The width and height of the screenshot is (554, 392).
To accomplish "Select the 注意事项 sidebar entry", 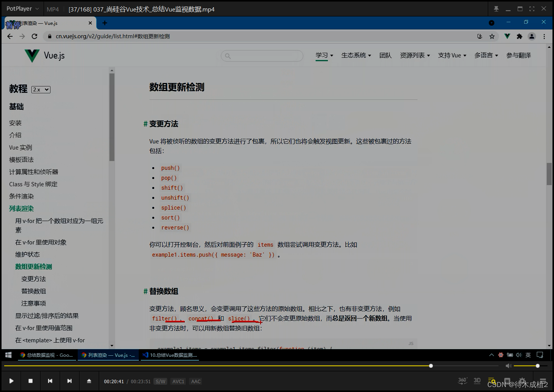I will click(34, 304).
